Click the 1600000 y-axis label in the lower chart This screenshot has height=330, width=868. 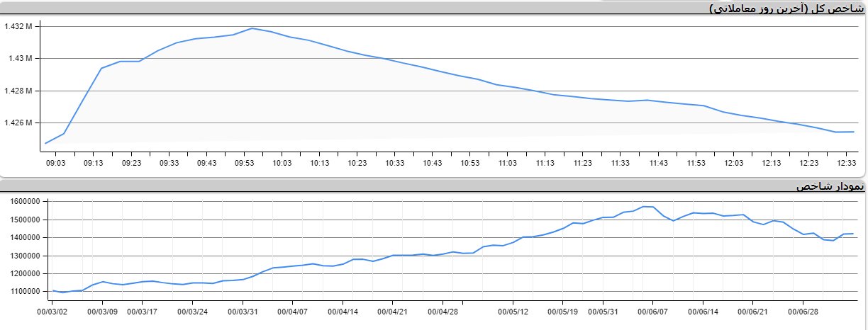click(x=23, y=202)
